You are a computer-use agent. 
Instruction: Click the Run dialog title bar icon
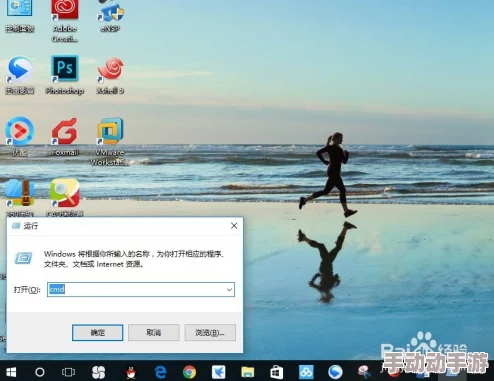click(x=16, y=226)
